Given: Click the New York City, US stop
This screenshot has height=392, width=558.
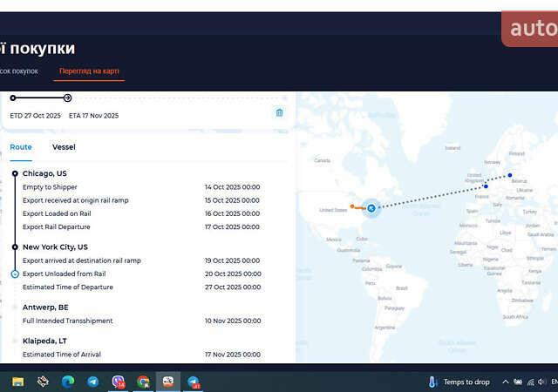Looking at the screenshot, I should (x=55, y=247).
